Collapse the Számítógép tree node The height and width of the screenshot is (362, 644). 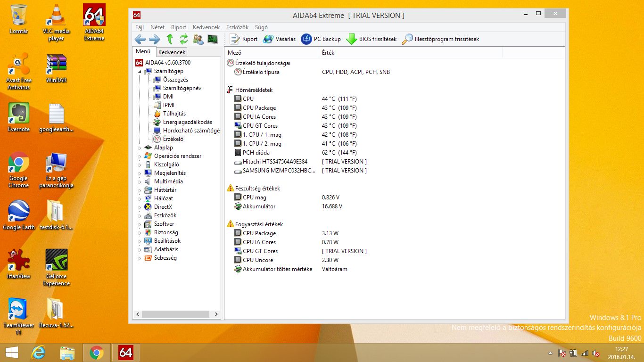(139, 72)
